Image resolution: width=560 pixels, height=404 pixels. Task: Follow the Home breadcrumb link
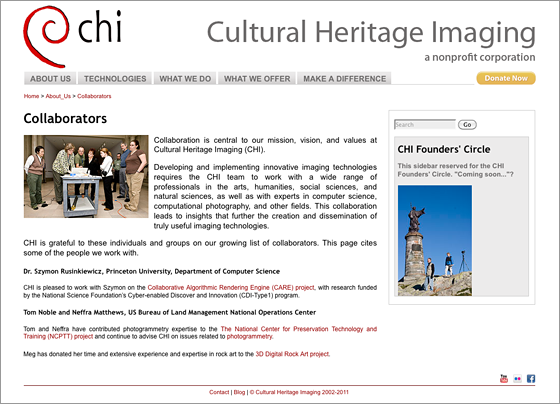pyautogui.click(x=31, y=96)
